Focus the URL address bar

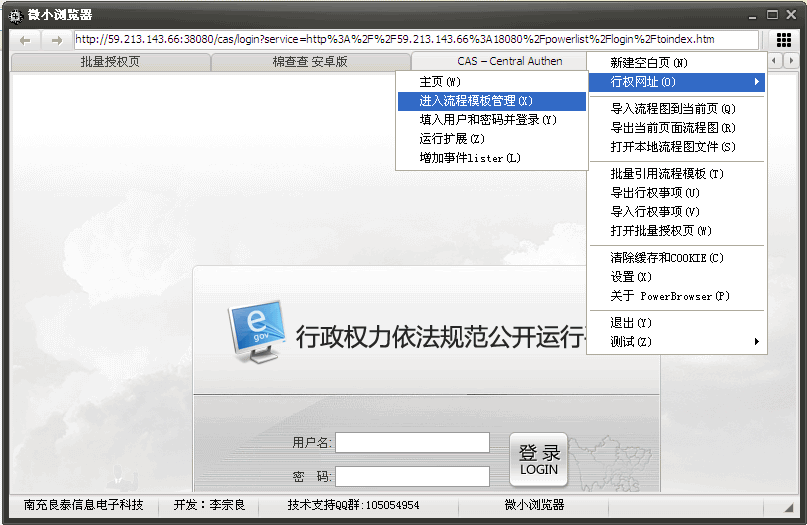[x=400, y=40]
